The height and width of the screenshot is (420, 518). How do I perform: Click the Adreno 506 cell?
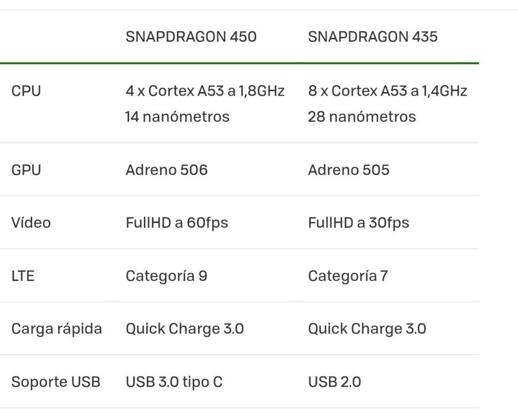pos(166,170)
